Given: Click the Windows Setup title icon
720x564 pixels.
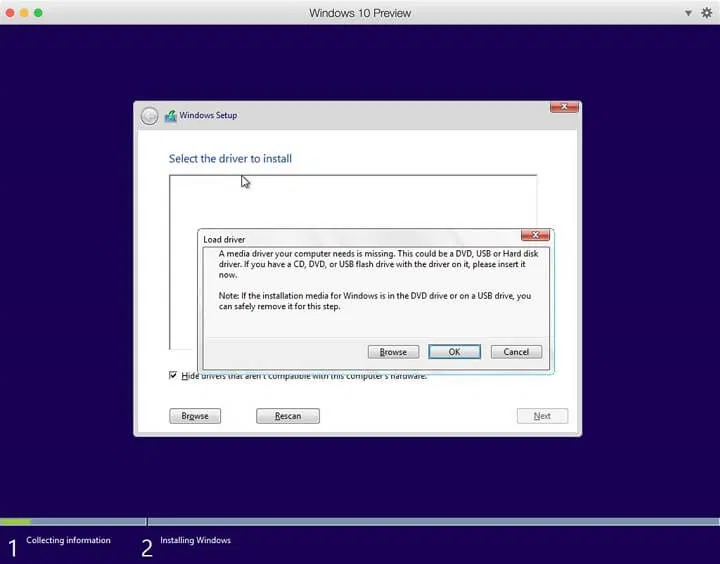Looking at the screenshot, I should (171, 116).
